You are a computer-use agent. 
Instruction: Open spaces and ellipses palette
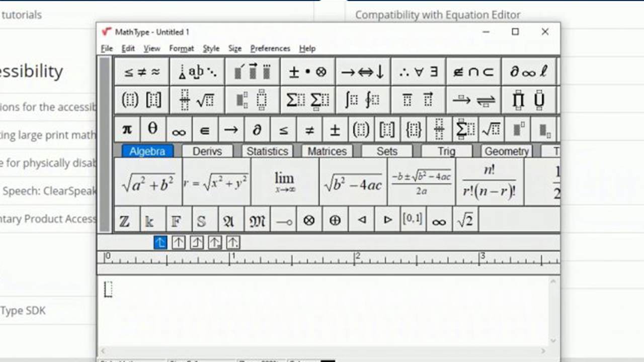point(197,72)
